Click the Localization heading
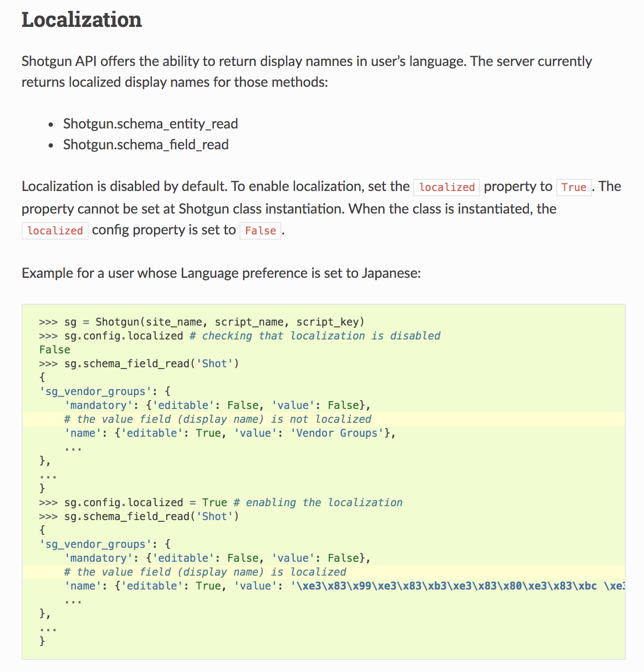 coord(82,20)
